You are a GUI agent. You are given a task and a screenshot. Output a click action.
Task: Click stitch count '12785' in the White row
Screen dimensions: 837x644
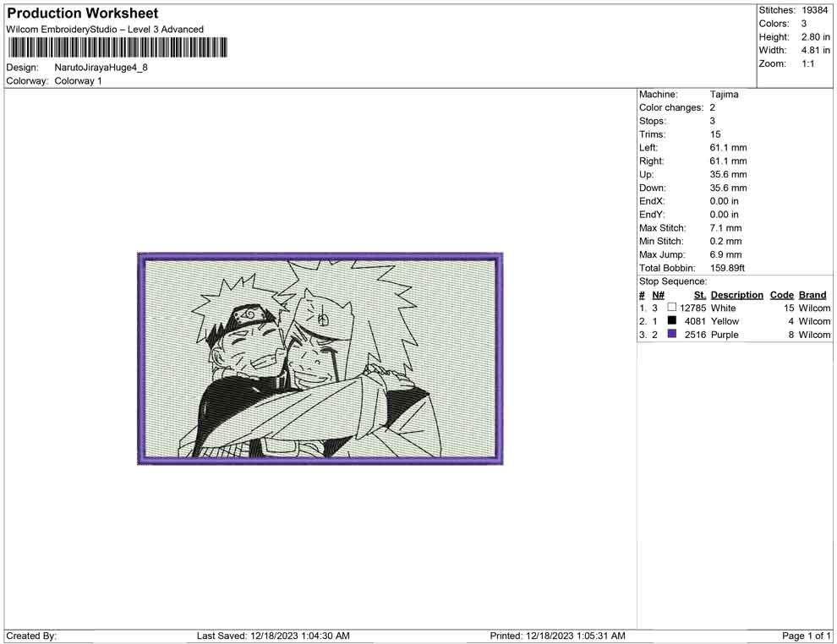(x=693, y=308)
